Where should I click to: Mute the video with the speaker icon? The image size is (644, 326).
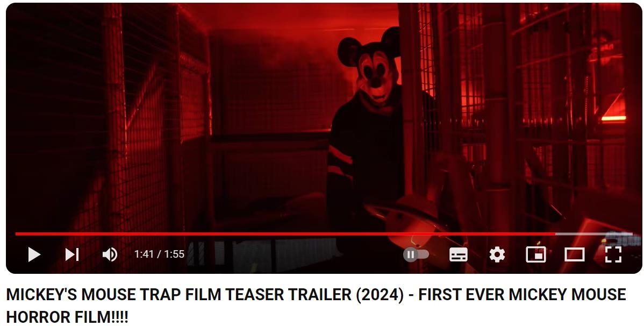(x=110, y=255)
